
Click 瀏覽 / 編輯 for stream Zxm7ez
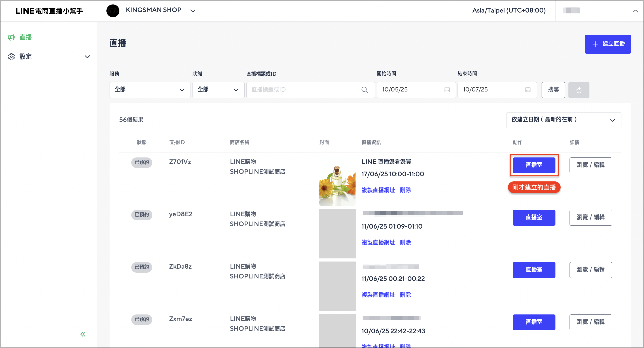coord(591,322)
